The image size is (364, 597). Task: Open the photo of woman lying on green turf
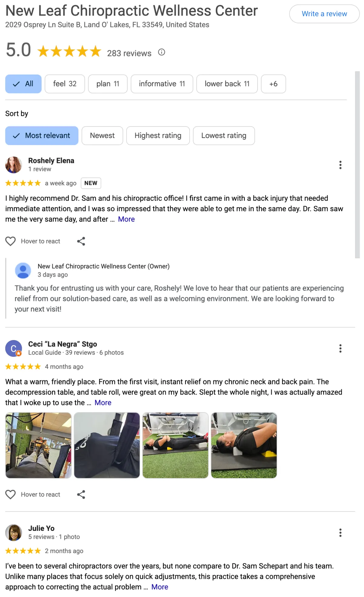(176, 445)
